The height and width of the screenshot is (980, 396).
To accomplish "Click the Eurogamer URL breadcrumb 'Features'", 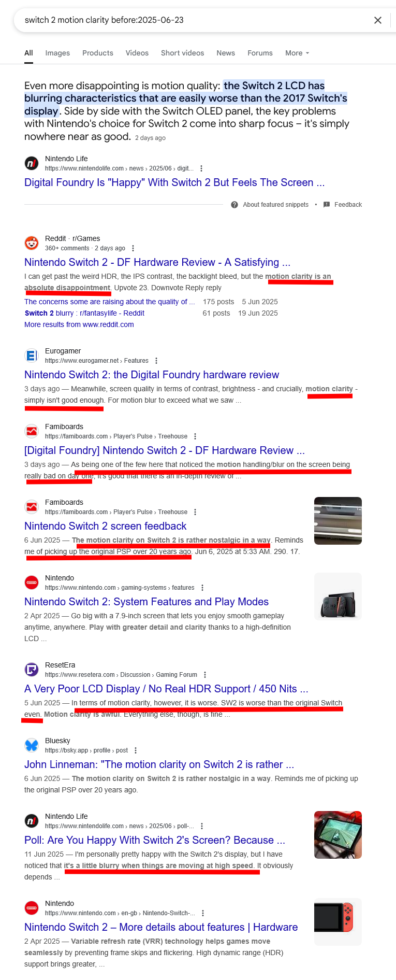I will pos(136,361).
